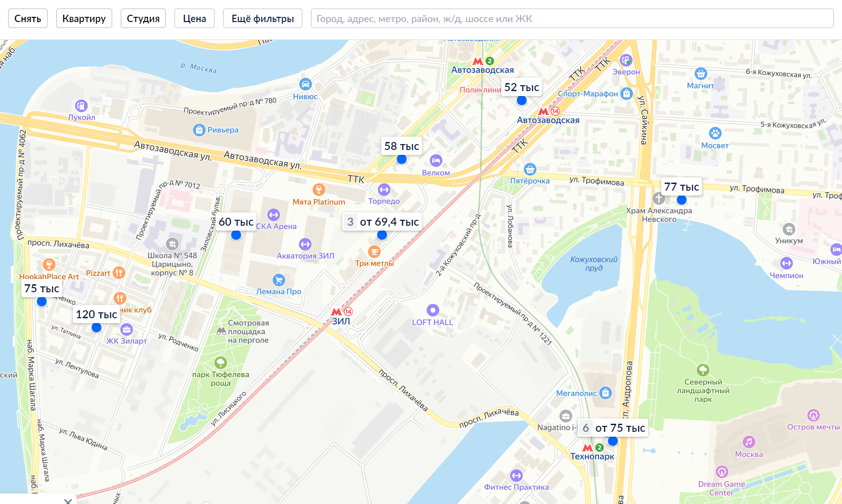Close the bottom-left panel with X
The width and height of the screenshot is (842, 504).
68,501
